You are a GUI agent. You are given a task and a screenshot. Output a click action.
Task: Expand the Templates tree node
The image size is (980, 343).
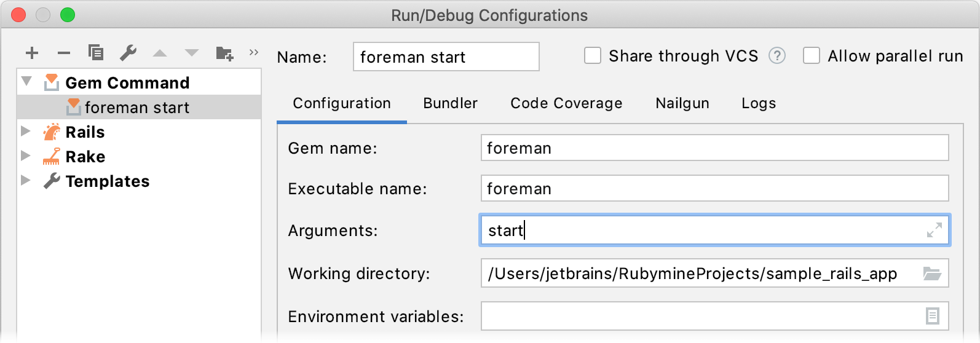coord(26,180)
